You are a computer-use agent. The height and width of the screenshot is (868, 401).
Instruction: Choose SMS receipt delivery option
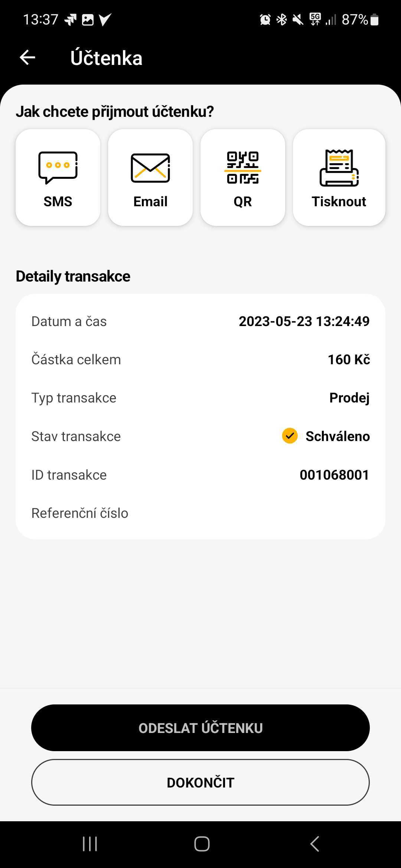click(58, 177)
